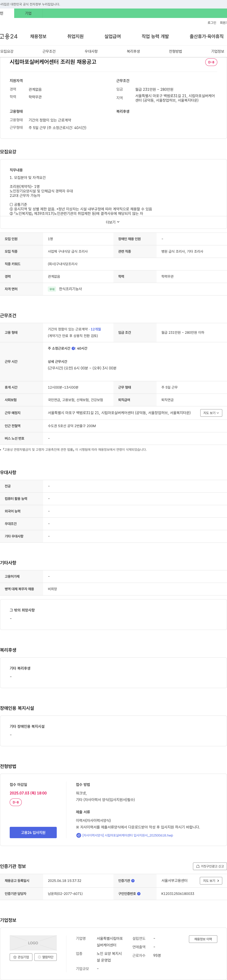The height and width of the screenshot is (980, 227).
Task: Click the 12개월 contract period text
Action: pyautogui.click(x=96, y=330)
